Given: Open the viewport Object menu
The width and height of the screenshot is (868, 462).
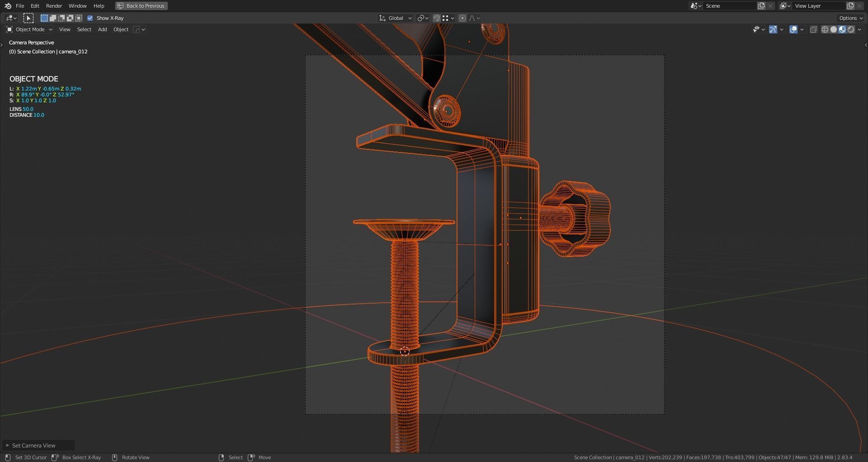Looking at the screenshot, I should pyautogui.click(x=121, y=29).
